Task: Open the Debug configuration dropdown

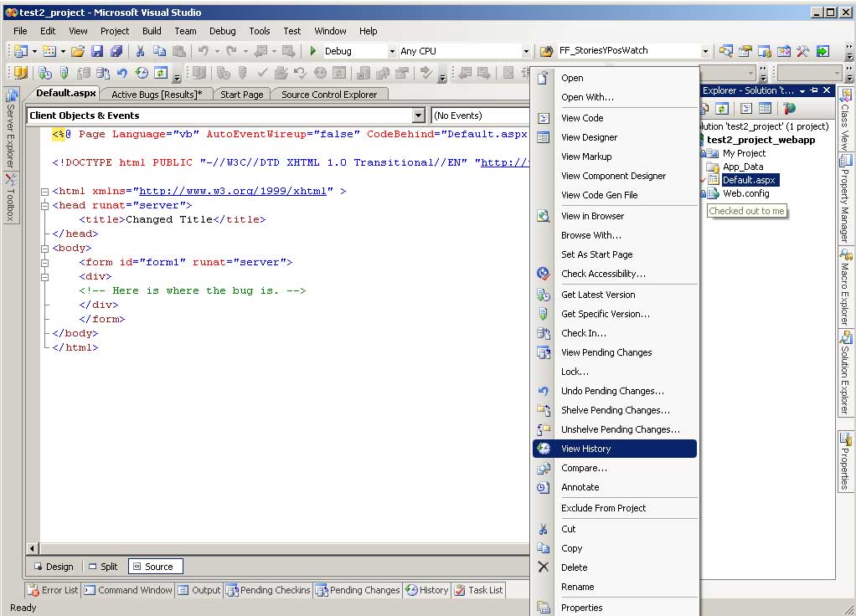Action: [x=391, y=51]
